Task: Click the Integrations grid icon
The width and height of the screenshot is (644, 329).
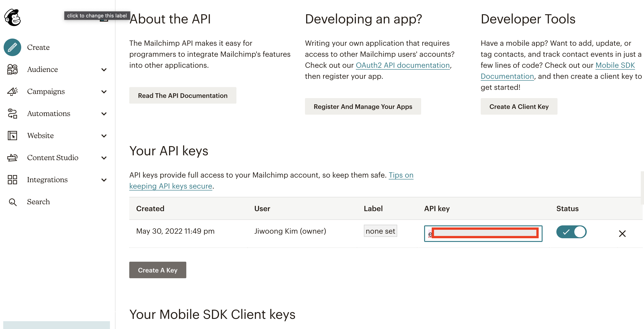Action: (x=12, y=180)
